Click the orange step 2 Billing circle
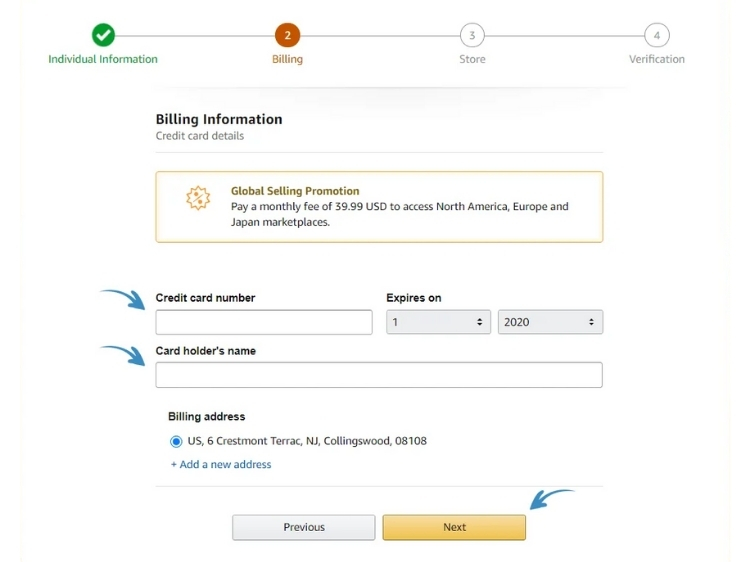The height and width of the screenshot is (562, 750). [287, 35]
